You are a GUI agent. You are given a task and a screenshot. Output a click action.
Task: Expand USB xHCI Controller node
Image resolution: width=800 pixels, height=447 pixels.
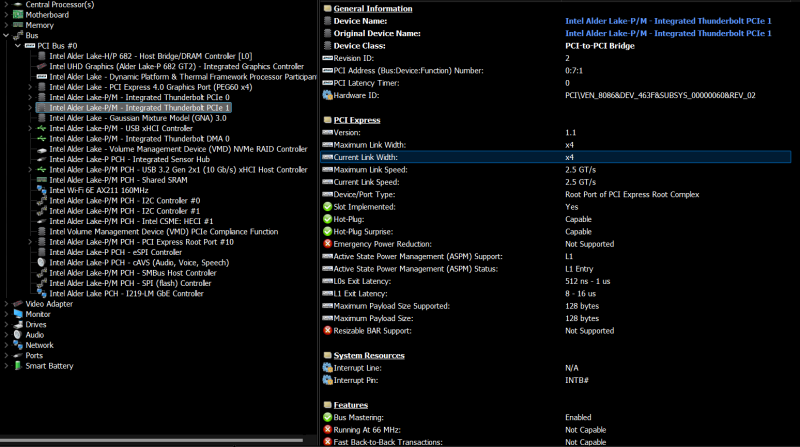pyautogui.click(x=30, y=128)
